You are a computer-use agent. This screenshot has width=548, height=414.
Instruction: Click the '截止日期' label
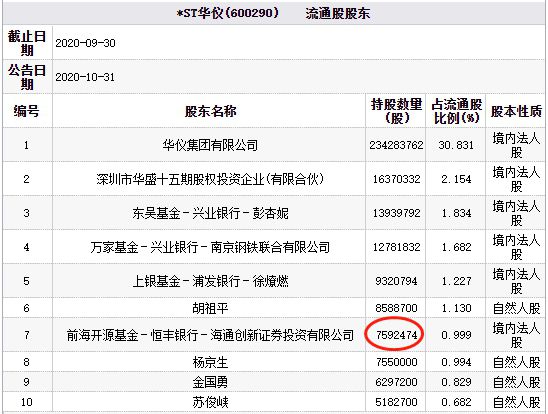point(27,43)
